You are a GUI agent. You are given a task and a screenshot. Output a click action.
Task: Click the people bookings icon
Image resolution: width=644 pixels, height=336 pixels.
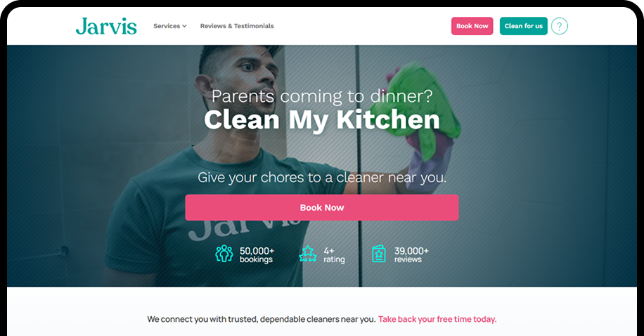(224, 254)
